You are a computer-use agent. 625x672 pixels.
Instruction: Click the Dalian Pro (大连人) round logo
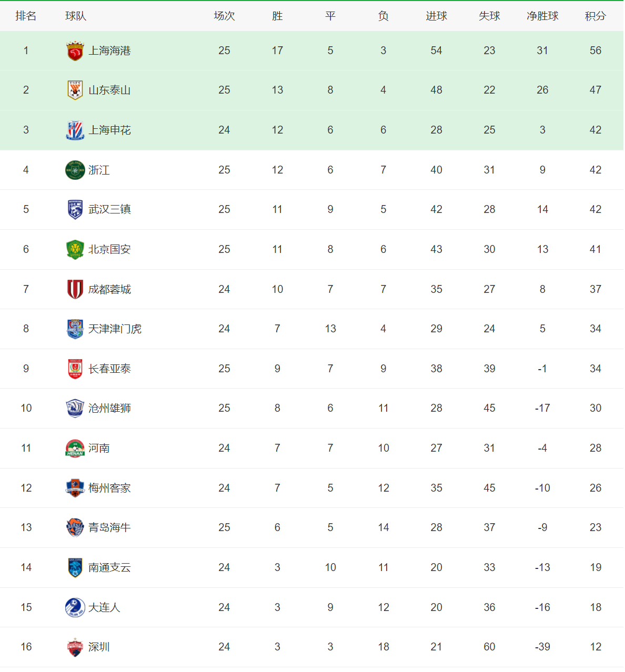point(75,607)
